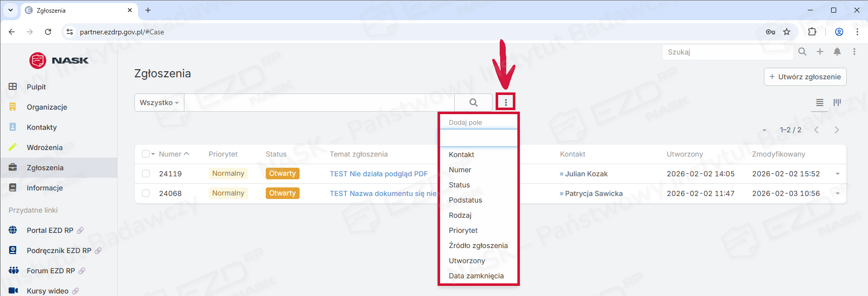The height and width of the screenshot is (296, 868).
Task: Open browser extensions puzzle icon
Action: [812, 32]
